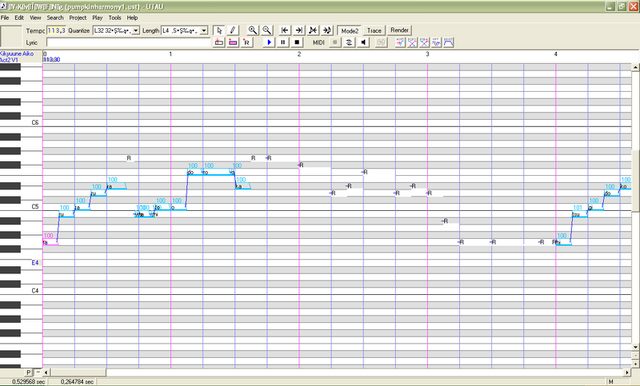Start playback with the blue play button
The image size is (640, 386).
click(x=269, y=42)
